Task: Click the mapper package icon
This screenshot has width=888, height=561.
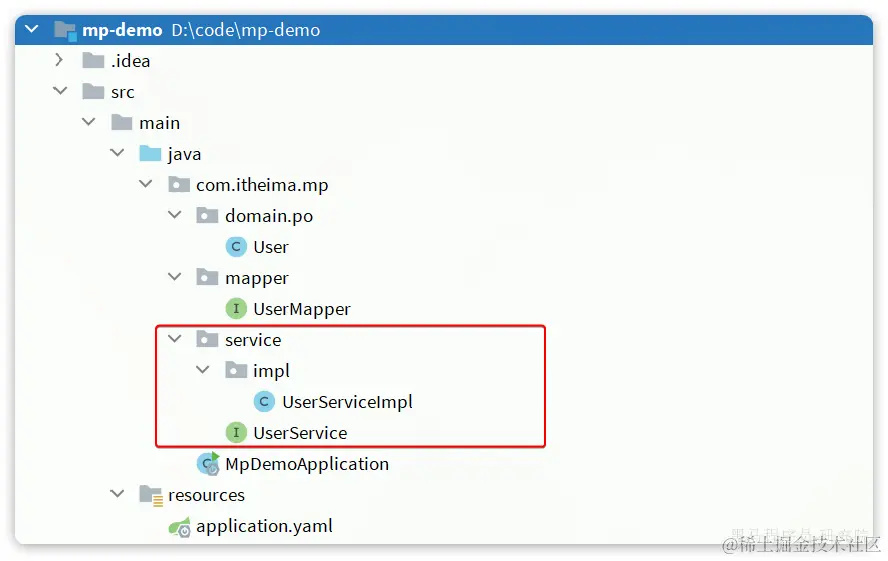Action: tap(207, 277)
